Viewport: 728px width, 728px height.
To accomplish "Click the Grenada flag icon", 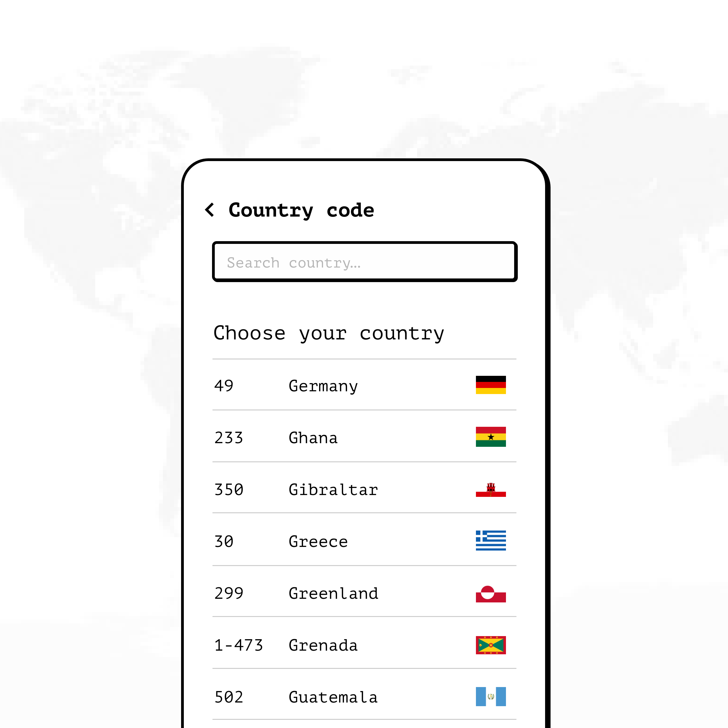I will pos(490,645).
